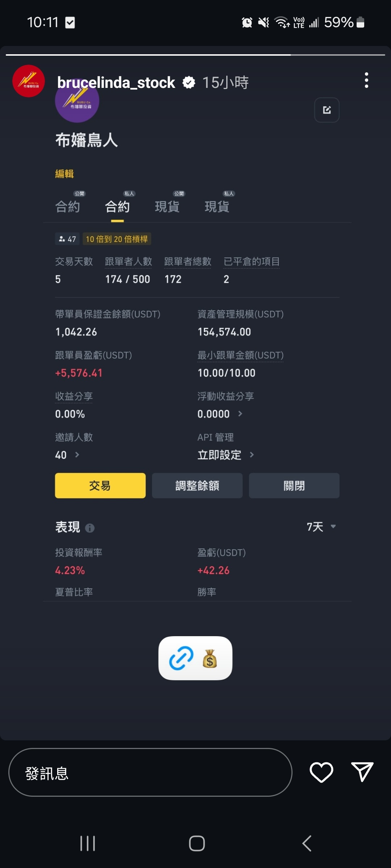Open API 管理 立即設定 link
Screen dimensions: 391x868
click(226, 455)
